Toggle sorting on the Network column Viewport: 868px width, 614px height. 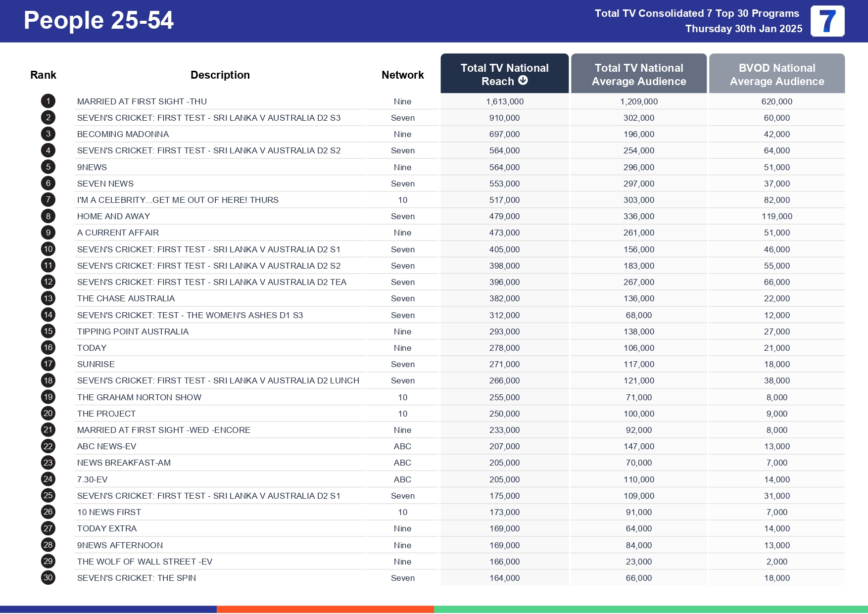[x=402, y=74]
